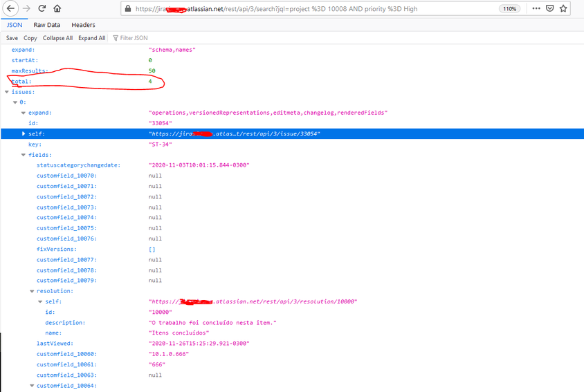Click the maxResults value 50
Screen dimensions: 584x392
pyautogui.click(x=152, y=71)
